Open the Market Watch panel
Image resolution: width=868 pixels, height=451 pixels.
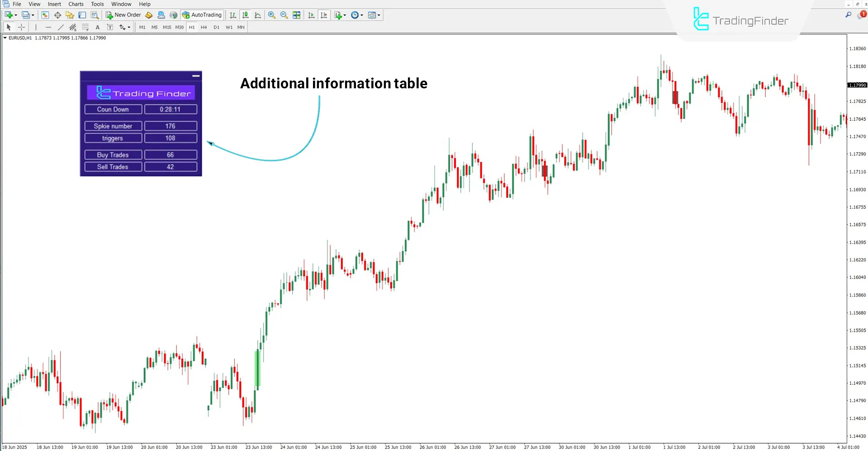coord(45,15)
